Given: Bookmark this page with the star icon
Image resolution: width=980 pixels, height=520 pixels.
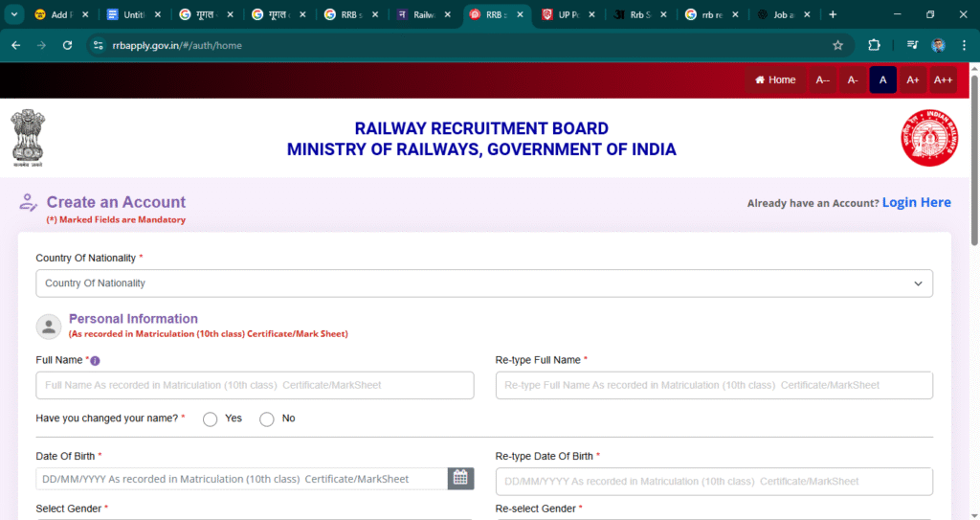Looking at the screenshot, I should coord(837,45).
